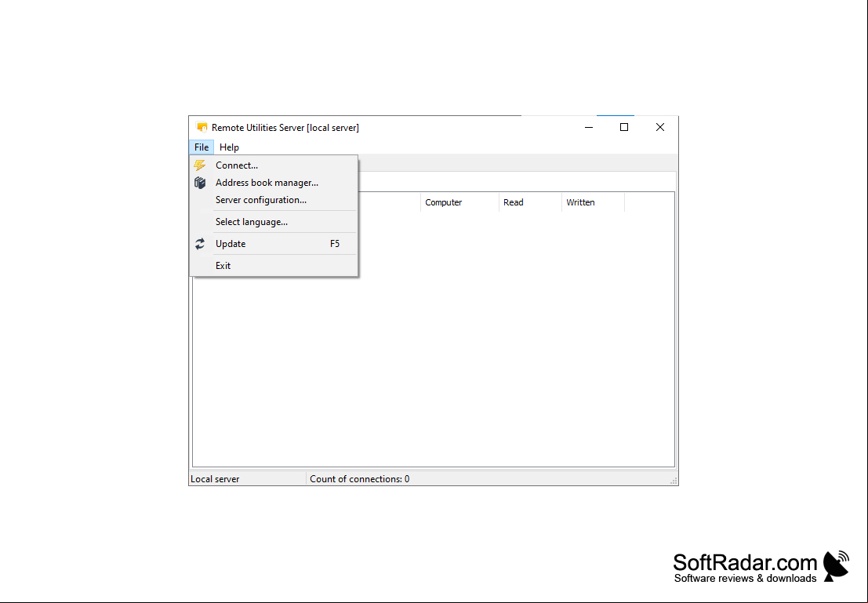Viewport: 868px width, 603px height.
Task: Click the Connect lightning bolt icon
Action: [x=199, y=165]
